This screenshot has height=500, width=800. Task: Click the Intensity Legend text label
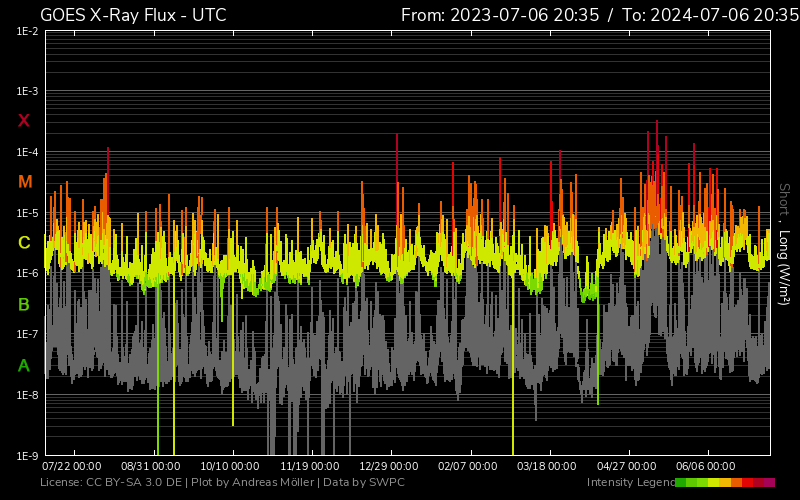pyautogui.click(x=630, y=483)
